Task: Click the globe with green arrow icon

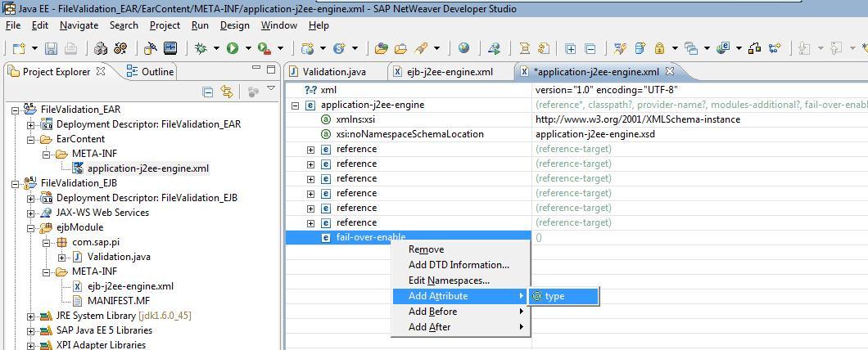Action: pyautogui.click(x=495, y=49)
